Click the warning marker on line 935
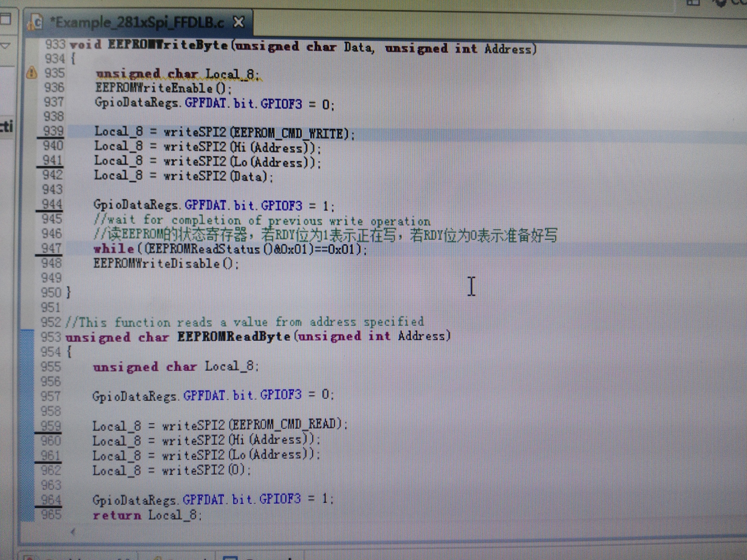 (31, 73)
